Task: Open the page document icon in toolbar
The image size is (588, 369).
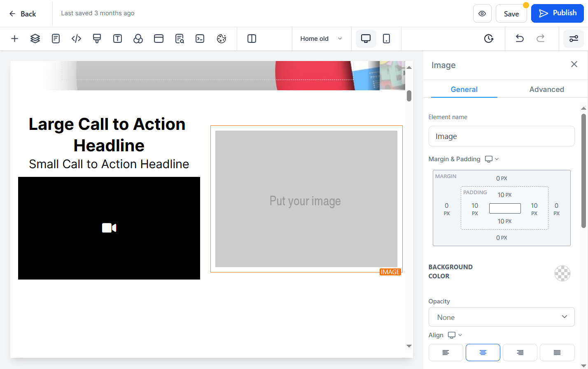Action: pyautogui.click(x=56, y=39)
